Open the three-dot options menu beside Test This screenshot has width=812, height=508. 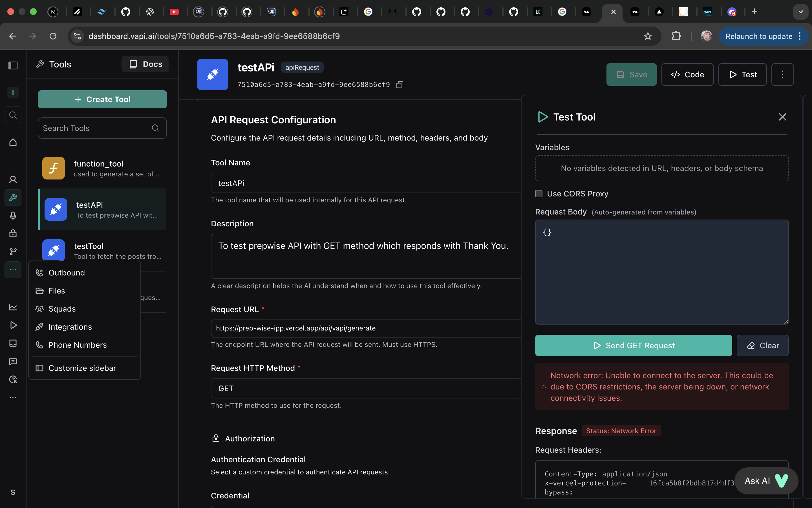click(782, 75)
